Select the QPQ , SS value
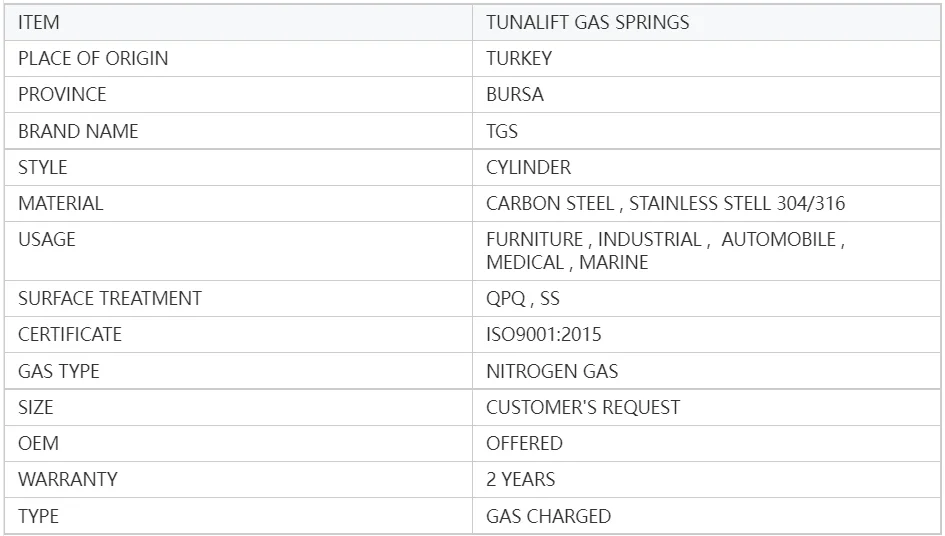 coord(522,298)
